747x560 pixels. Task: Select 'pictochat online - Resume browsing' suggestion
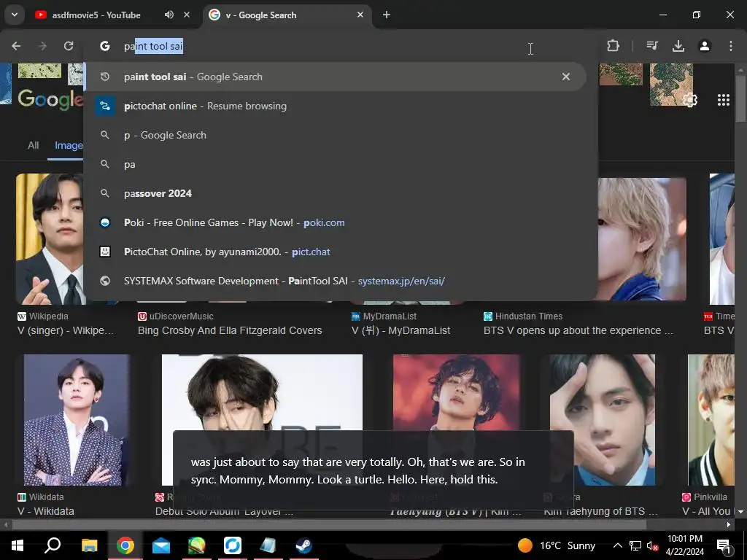(336, 106)
